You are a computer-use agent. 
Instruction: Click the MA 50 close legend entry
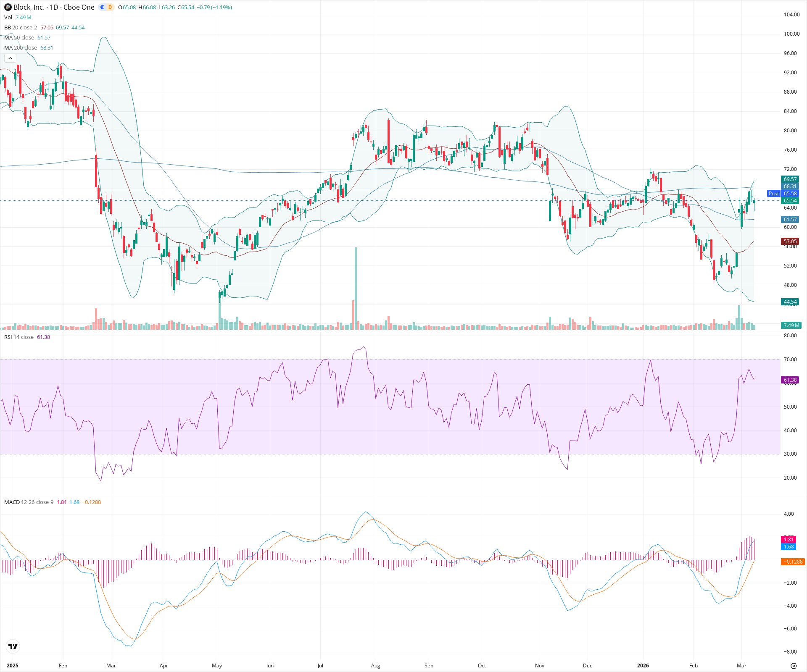19,37
